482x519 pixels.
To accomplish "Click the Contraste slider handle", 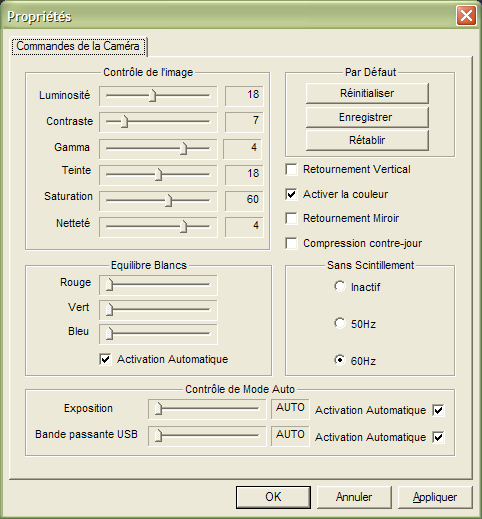I will coord(124,122).
